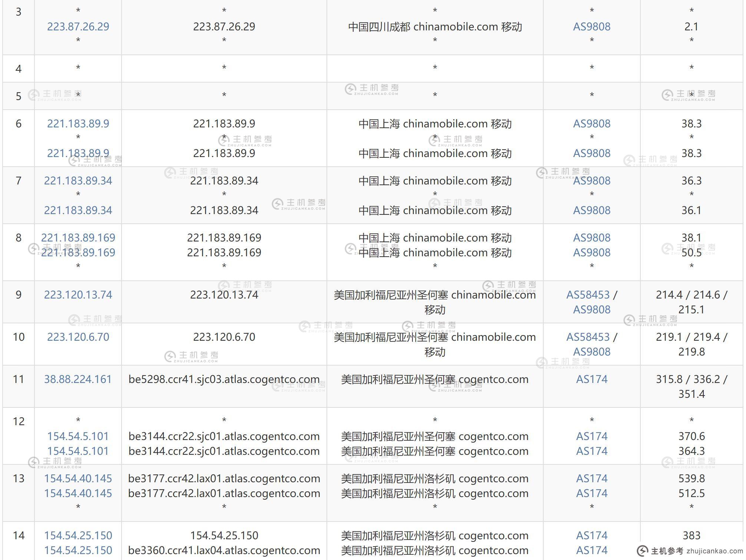Open the AS174 link beside the 512.5 latency
Screen dimensions: 746x560
point(591,493)
